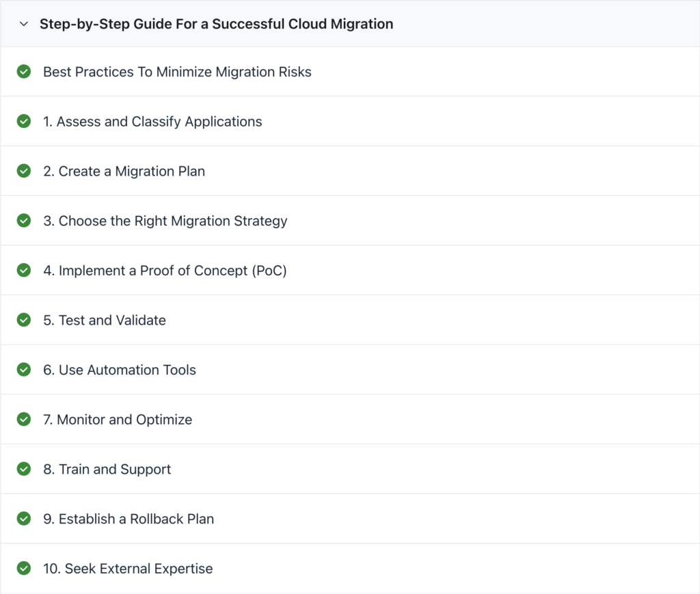Toggle the check beside Seek External Expertise
This screenshot has width=700, height=594.
(24, 568)
